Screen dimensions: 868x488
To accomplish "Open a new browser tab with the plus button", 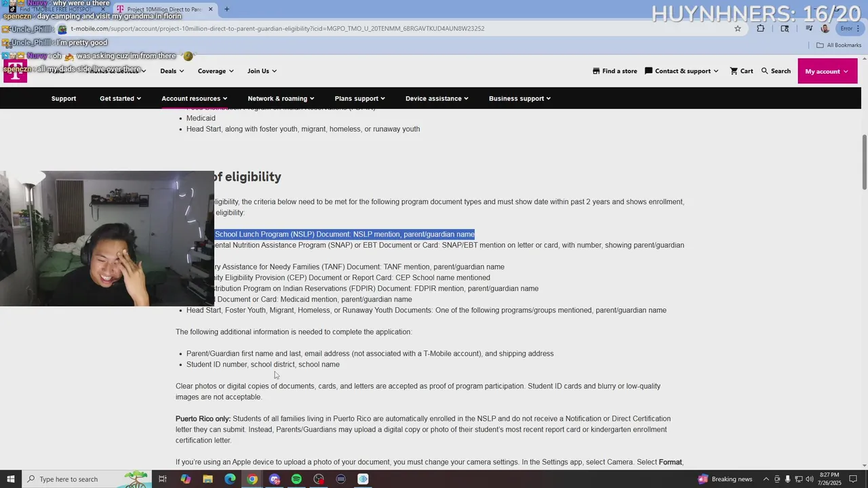I will click(x=226, y=9).
